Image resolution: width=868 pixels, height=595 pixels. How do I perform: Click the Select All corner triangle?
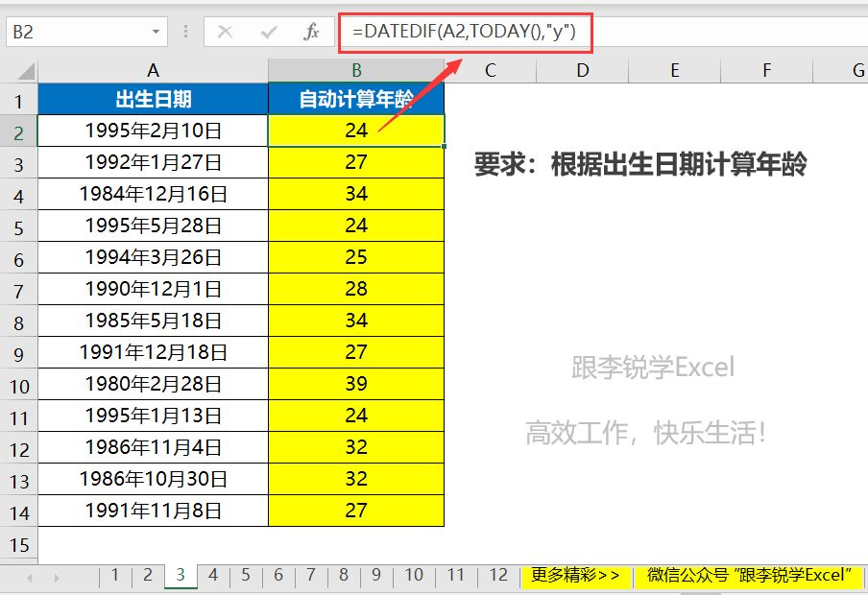coord(26,71)
